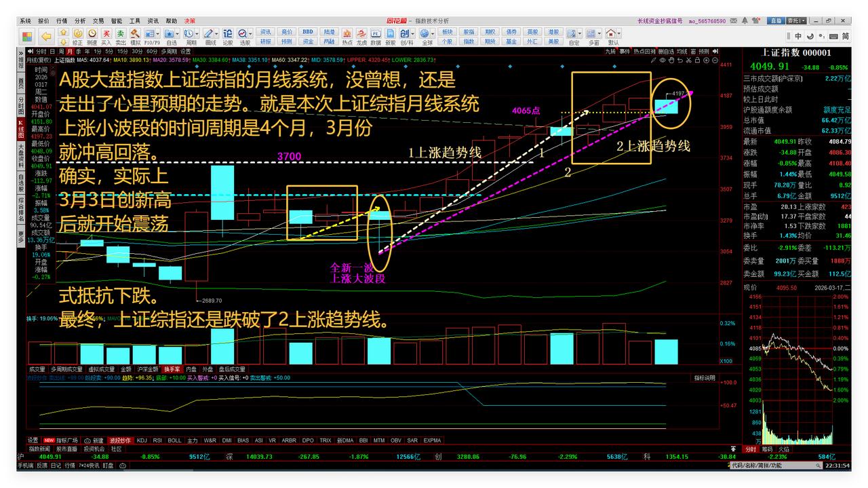
Task: Expand the 周期 period dropdown arrow
Action: 197,34
